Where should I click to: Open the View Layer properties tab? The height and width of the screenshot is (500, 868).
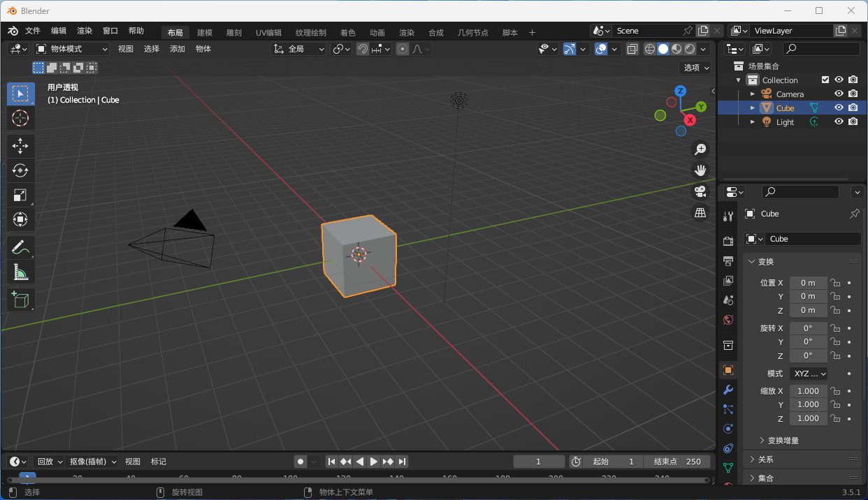point(728,280)
